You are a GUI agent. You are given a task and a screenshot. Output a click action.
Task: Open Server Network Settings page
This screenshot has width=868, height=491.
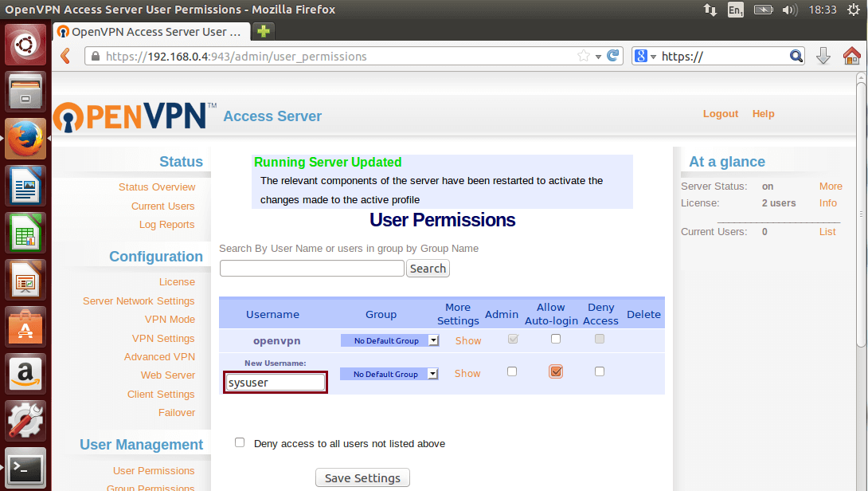coord(139,301)
